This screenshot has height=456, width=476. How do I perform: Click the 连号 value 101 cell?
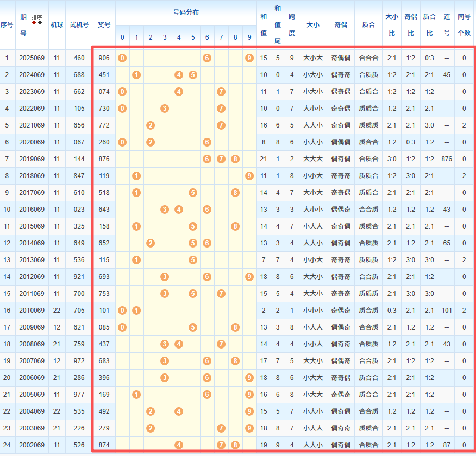click(447, 311)
